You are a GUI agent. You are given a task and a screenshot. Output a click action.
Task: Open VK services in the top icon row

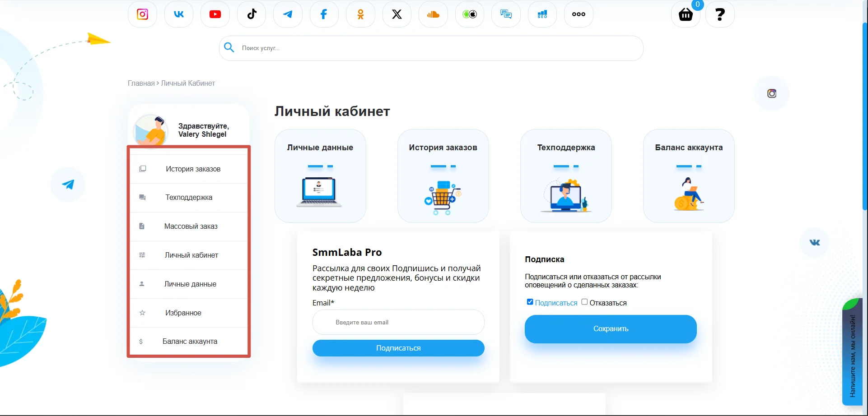[179, 14]
